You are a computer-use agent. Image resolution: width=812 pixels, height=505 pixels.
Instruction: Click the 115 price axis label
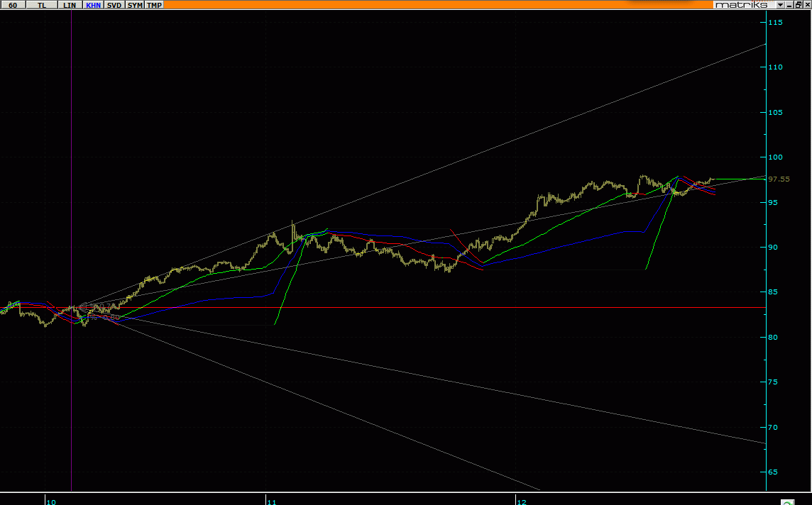[x=775, y=22]
